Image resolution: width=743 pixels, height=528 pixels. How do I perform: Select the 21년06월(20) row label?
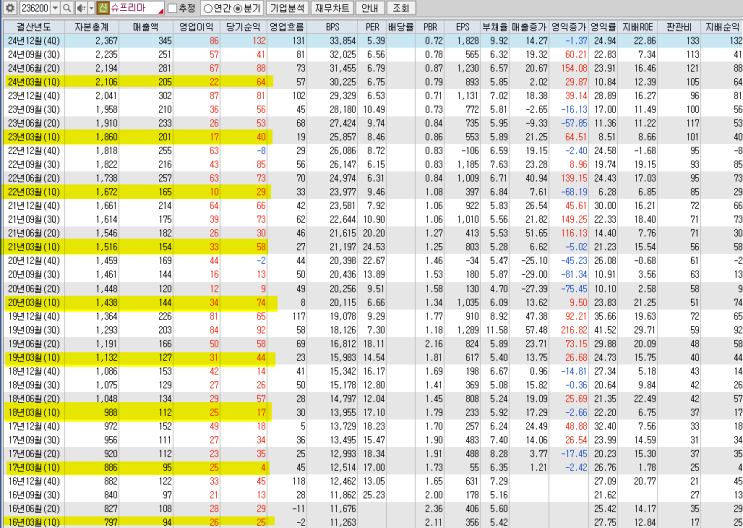tap(34, 233)
